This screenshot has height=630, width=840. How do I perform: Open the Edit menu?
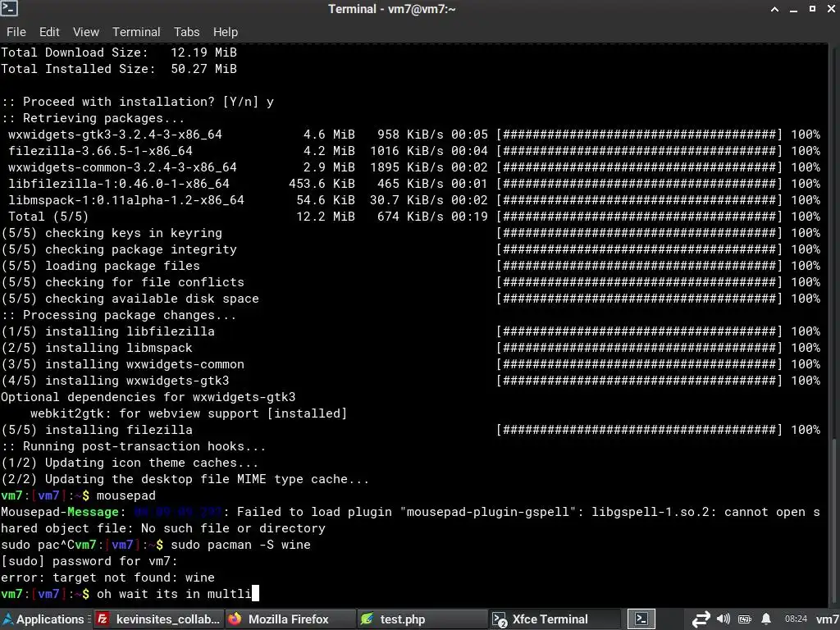point(49,32)
